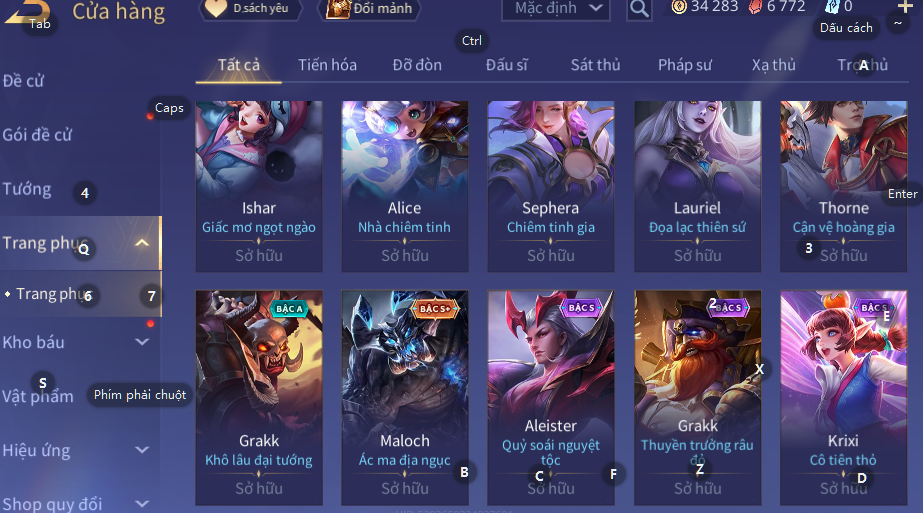This screenshot has height=513, width=923.
Task: Click the gold coin currency icon
Action: click(x=679, y=6)
